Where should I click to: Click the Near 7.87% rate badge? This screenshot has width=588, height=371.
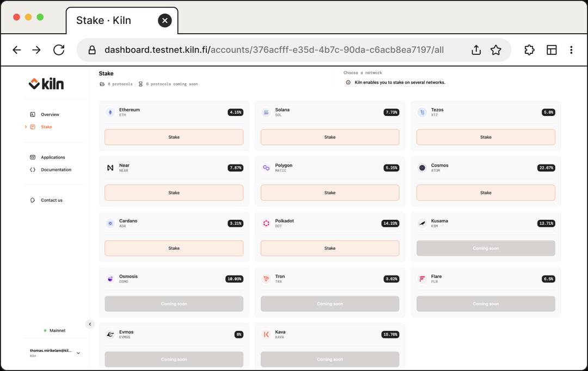coord(236,168)
